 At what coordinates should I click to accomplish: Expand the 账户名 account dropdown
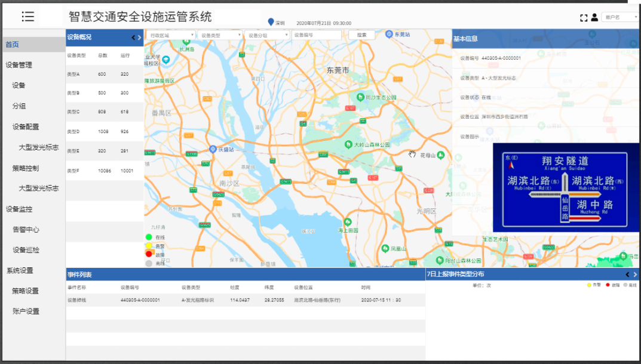620,17
